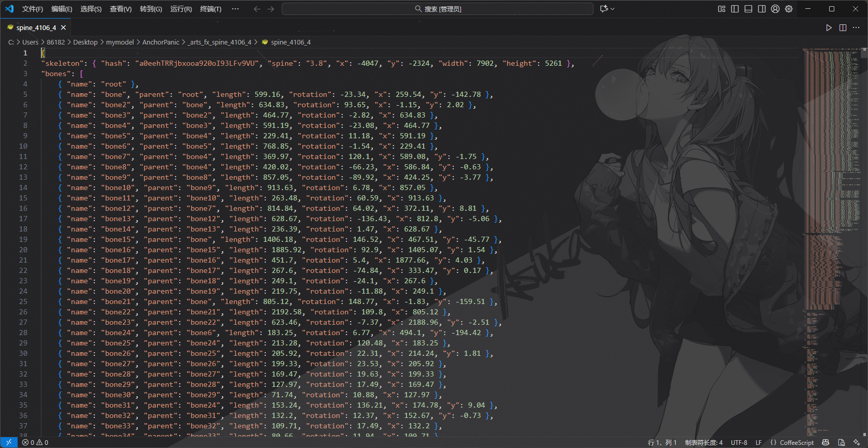Select the spine_4106_4 editor tab

tap(36, 27)
